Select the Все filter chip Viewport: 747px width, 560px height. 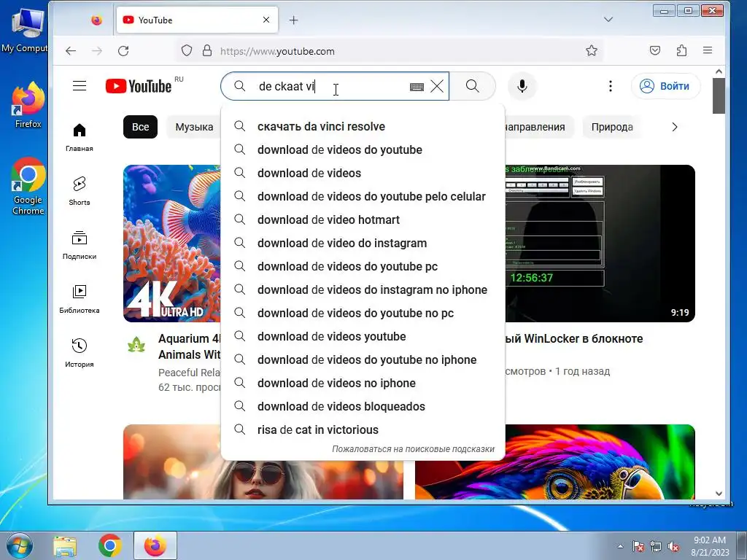pos(141,127)
